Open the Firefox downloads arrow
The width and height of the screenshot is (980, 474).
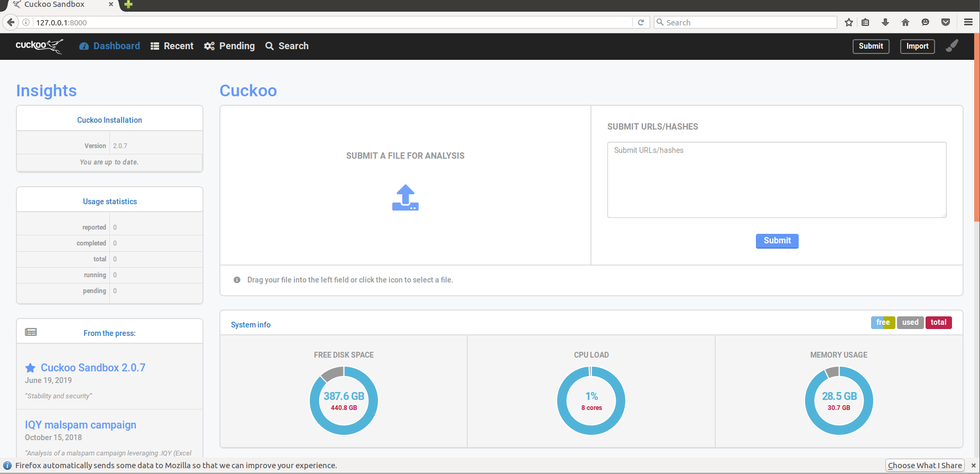pyautogui.click(x=885, y=22)
